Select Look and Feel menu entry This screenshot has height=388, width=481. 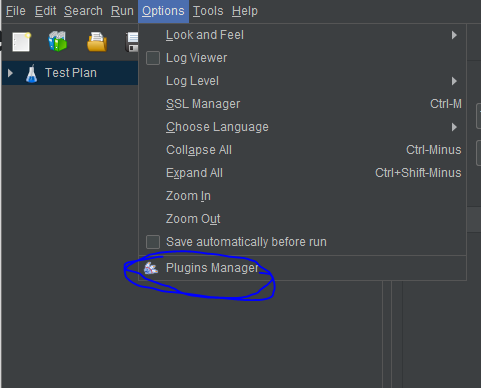[303, 35]
